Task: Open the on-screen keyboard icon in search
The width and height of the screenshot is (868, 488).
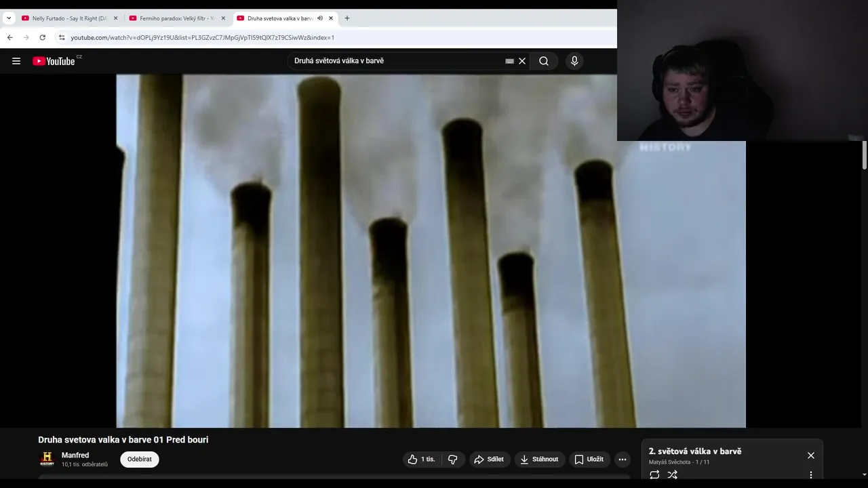Action: coord(509,61)
